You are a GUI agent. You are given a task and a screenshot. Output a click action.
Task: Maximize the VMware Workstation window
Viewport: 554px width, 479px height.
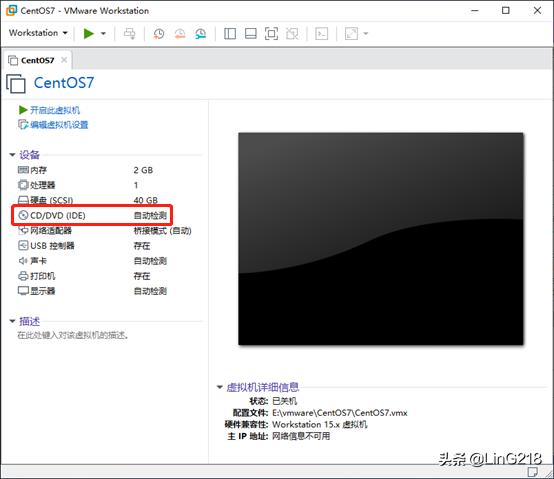click(x=506, y=11)
